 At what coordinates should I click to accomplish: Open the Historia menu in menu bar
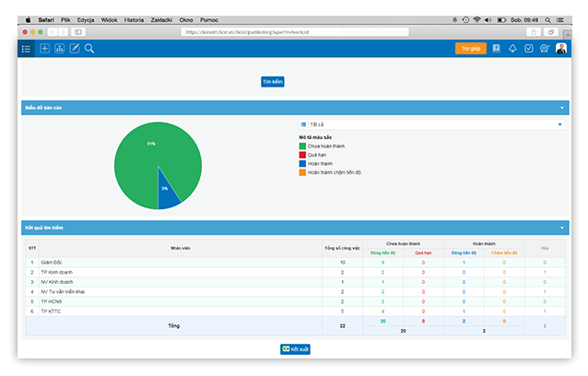(x=134, y=18)
